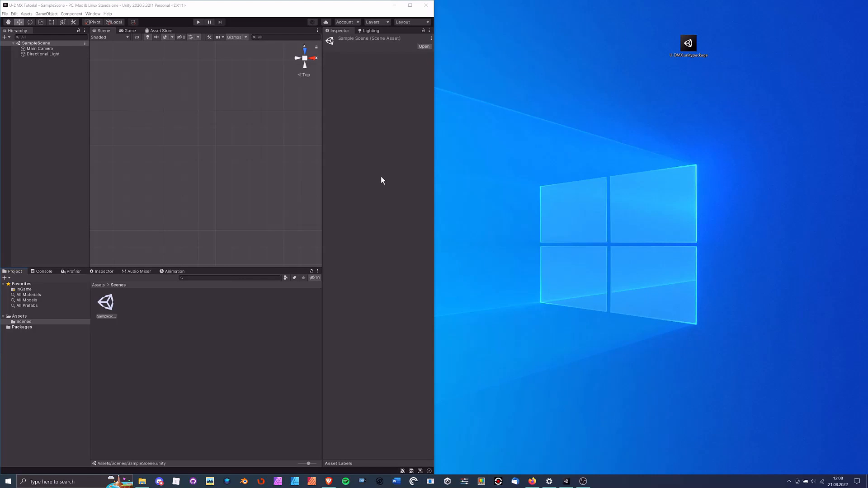Open the Shaded draw mode dropdown
This screenshot has height=488, width=868.
point(110,37)
